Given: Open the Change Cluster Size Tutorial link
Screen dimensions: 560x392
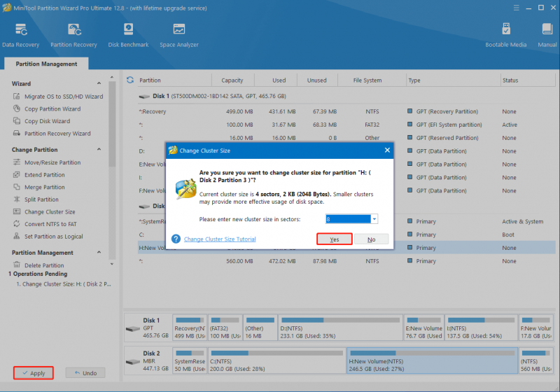Looking at the screenshot, I should coord(220,239).
